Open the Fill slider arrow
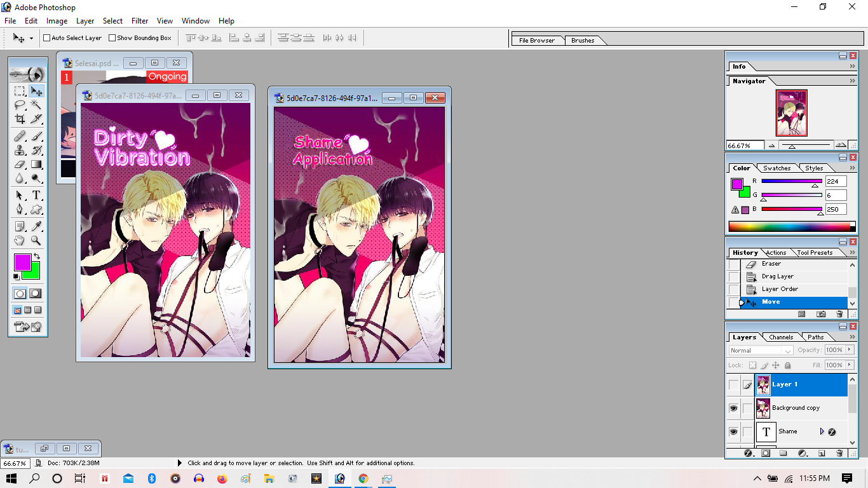This screenshot has width=868, height=488. pos(849,365)
